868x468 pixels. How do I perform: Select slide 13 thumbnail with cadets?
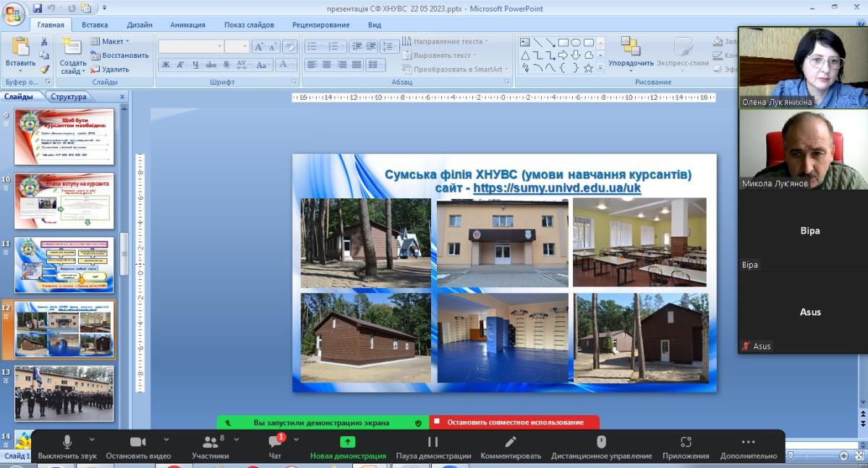(64, 393)
